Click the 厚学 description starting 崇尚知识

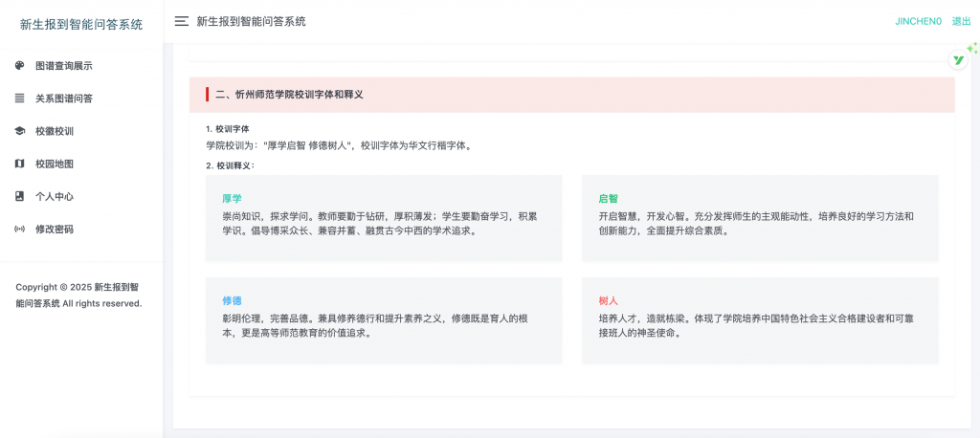pos(379,224)
